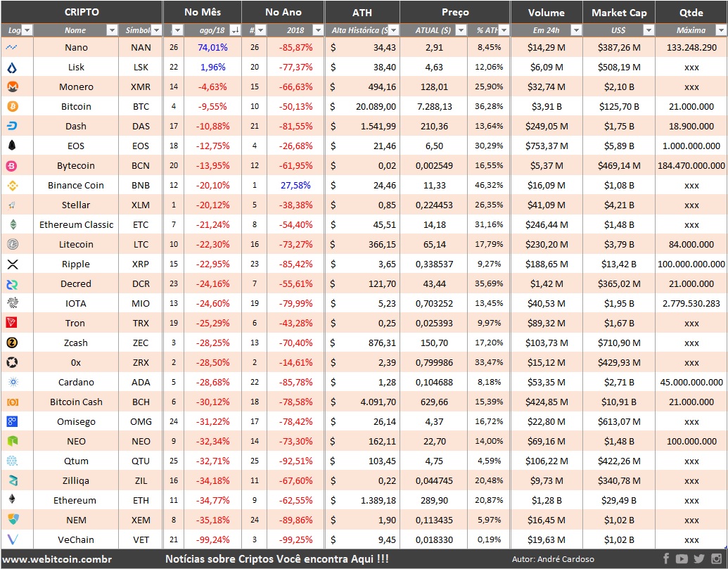Click the NEM logo icon
Image resolution: width=728 pixels, height=569 pixels.
click(13, 519)
